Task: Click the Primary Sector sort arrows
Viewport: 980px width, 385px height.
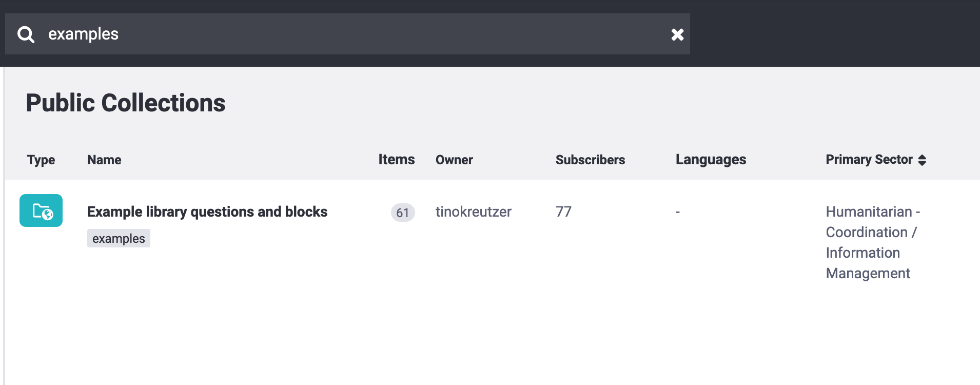Action: click(x=922, y=160)
